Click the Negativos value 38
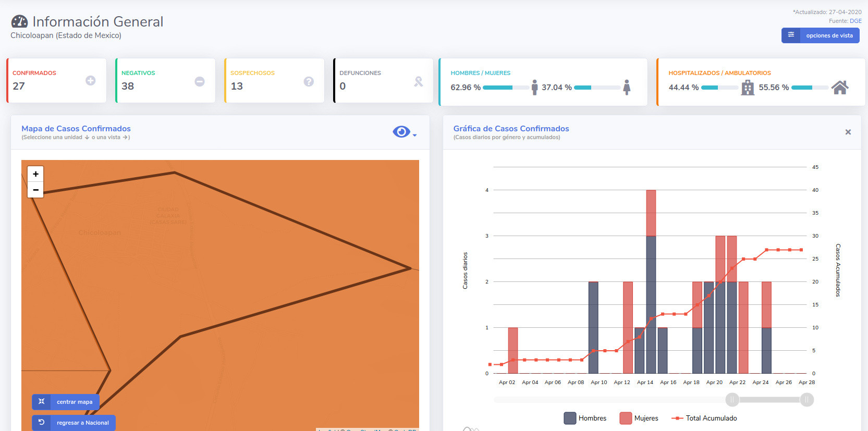The image size is (868, 431). tap(128, 86)
